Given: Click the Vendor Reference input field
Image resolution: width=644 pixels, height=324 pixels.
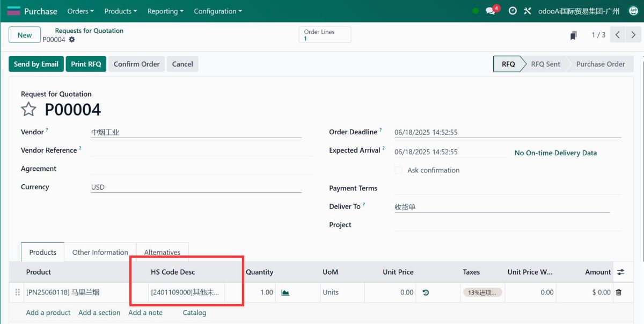Looking at the screenshot, I should [201, 150].
